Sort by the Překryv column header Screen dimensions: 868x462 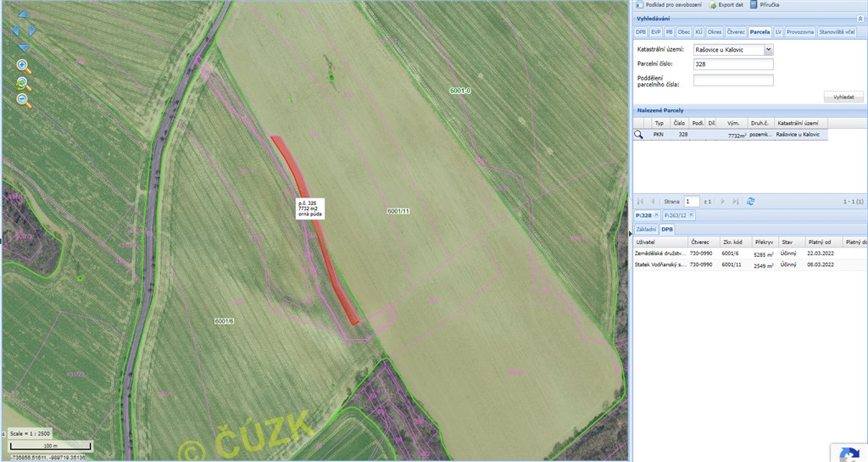(x=765, y=242)
